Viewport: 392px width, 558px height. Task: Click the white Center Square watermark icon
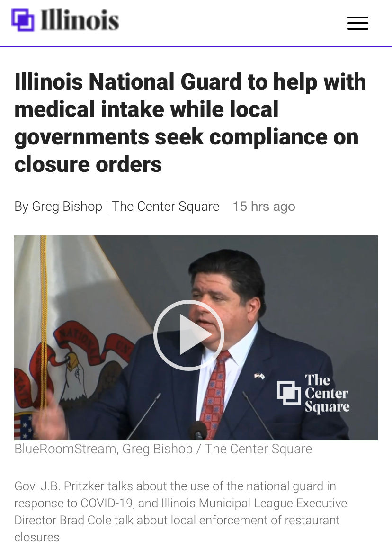click(x=289, y=393)
